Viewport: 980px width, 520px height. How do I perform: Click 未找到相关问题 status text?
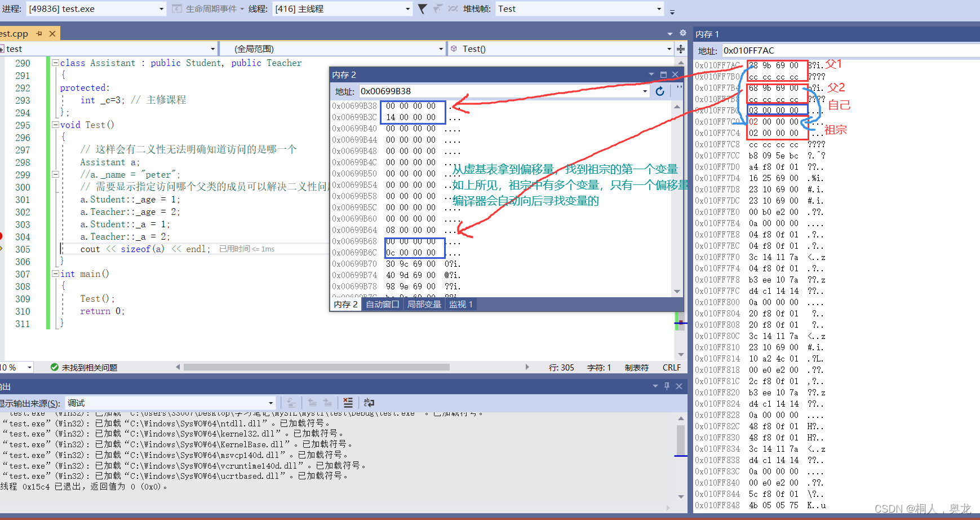pos(90,368)
